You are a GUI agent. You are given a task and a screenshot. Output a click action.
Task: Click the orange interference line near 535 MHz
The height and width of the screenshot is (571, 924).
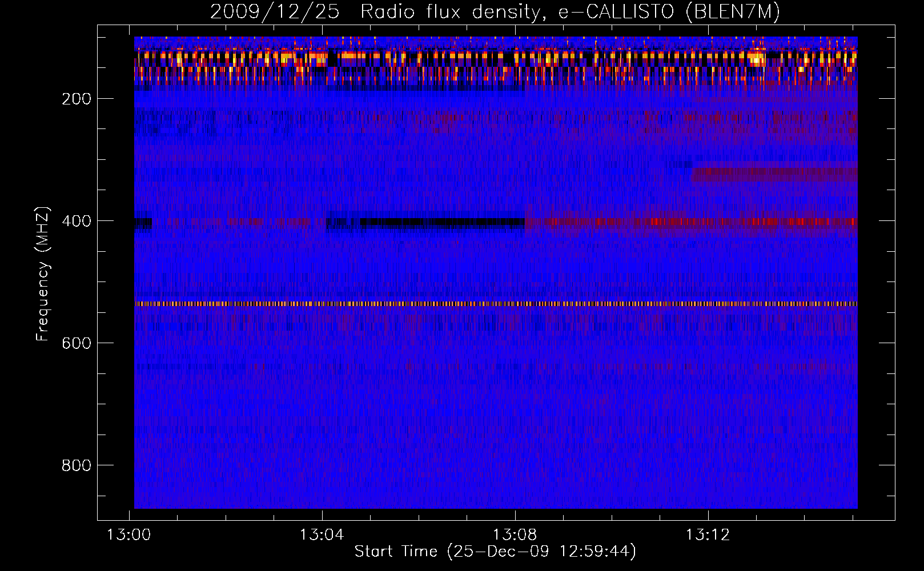pos(496,304)
